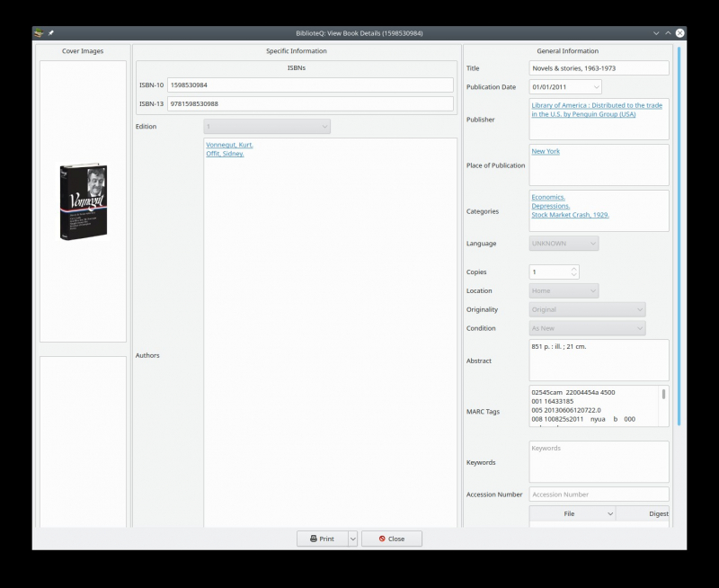Open the Library of America publisher link
This screenshot has width=719, height=588.
[x=597, y=110]
